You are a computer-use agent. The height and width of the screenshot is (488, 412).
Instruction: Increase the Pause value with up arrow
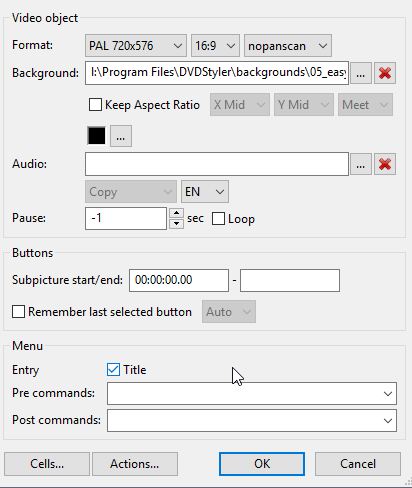176,213
